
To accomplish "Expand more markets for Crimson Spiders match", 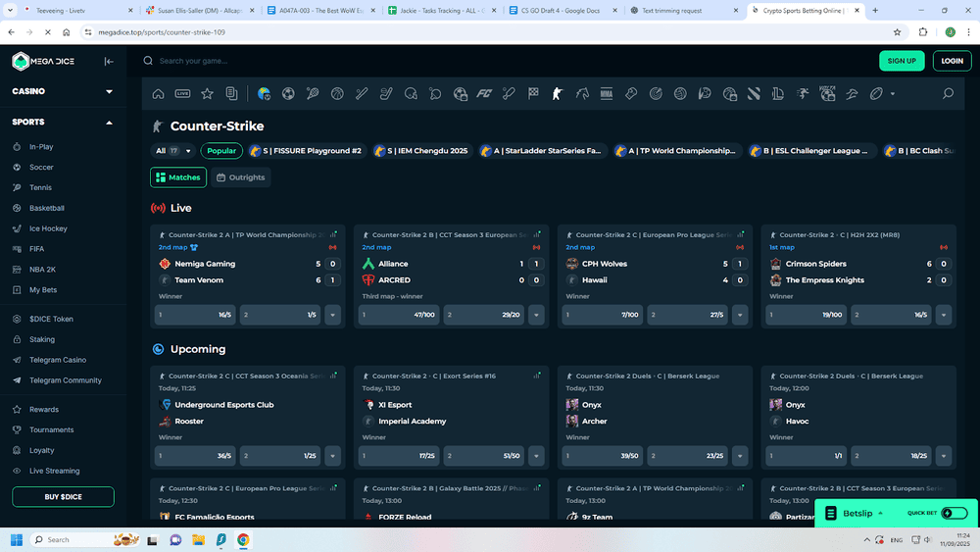I will pos(944,315).
